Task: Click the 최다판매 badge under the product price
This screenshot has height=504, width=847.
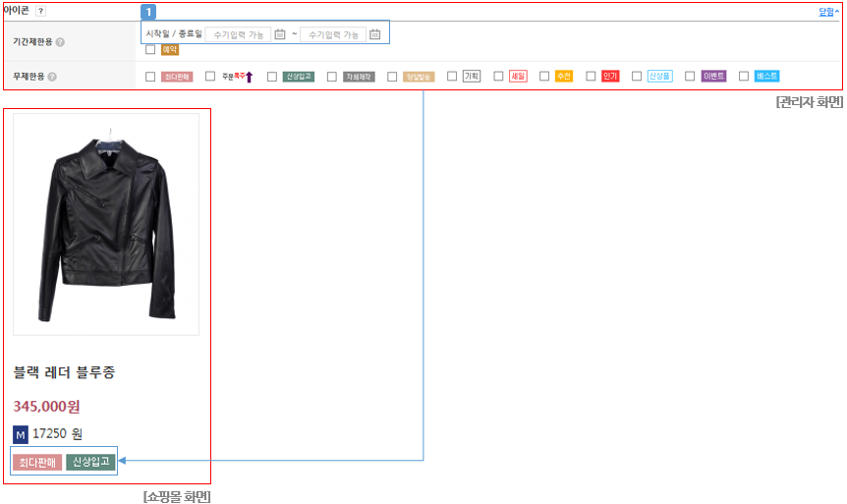Action: click(37, 463)
